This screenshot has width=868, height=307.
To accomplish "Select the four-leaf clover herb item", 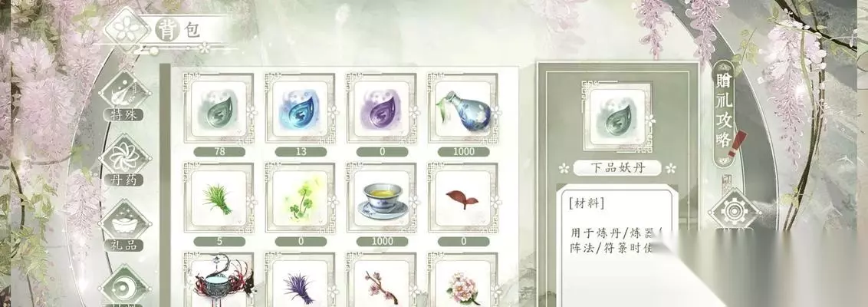I will click(x=301, y=198).
